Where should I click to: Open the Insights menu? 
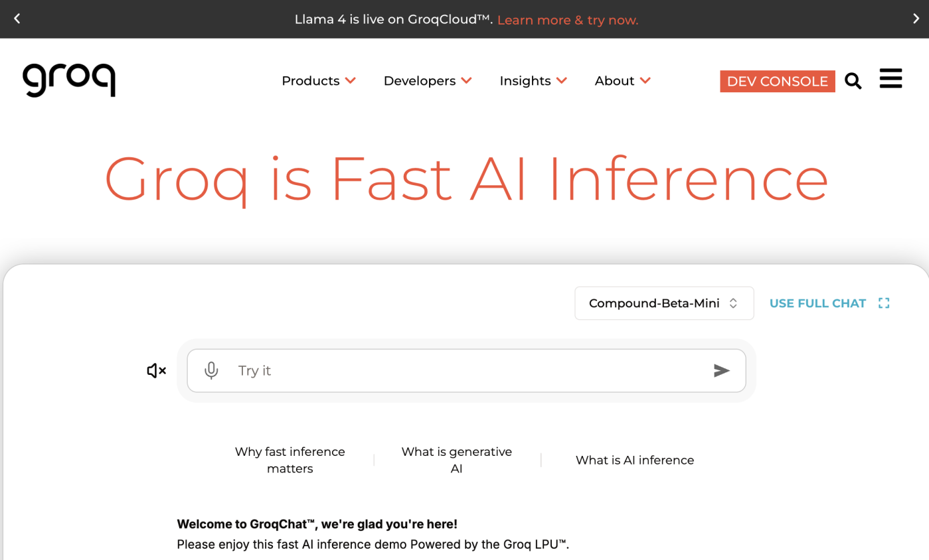click(x=533, y=81)
